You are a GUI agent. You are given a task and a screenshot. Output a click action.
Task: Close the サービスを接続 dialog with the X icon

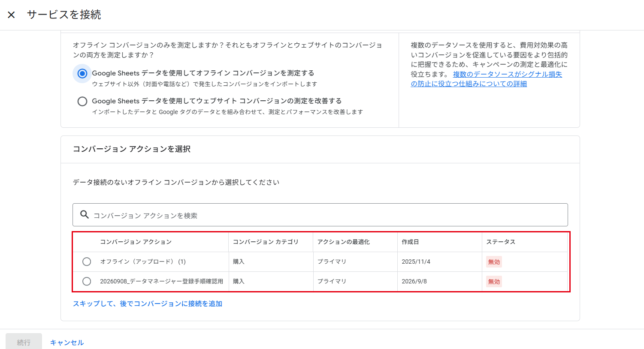click(12, 15)
